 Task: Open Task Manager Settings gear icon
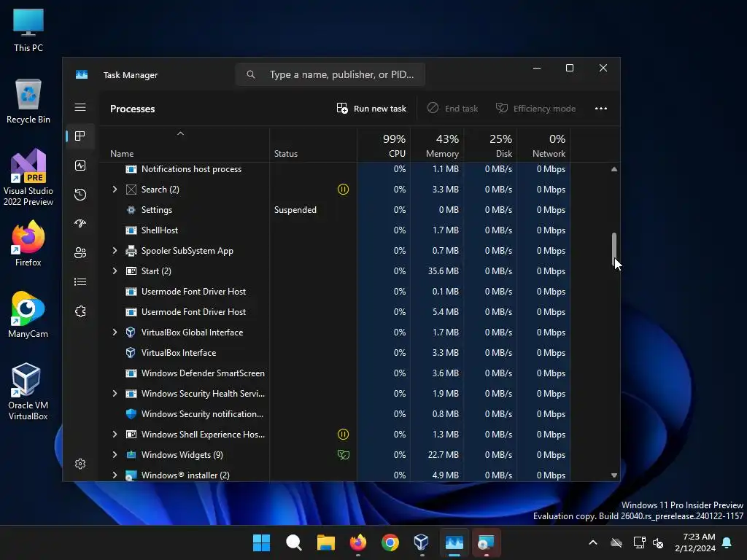click(80, 463)
